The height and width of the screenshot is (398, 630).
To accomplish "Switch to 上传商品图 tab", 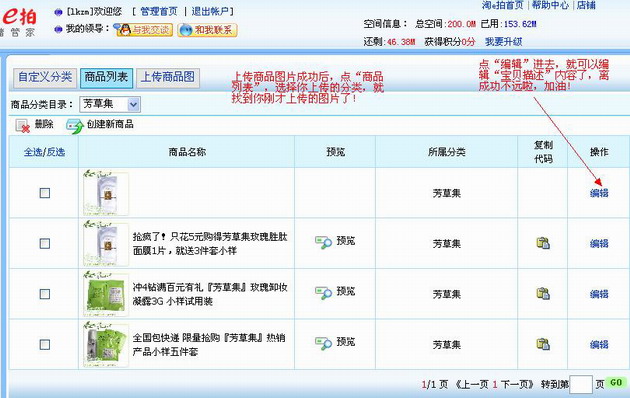I will (168, 77).
